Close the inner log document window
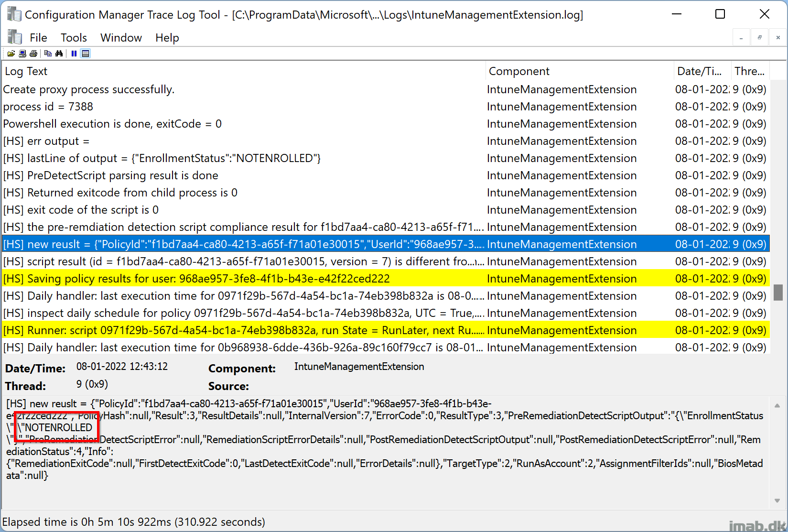This screenshot has width=788, height=532. point(778,37)
